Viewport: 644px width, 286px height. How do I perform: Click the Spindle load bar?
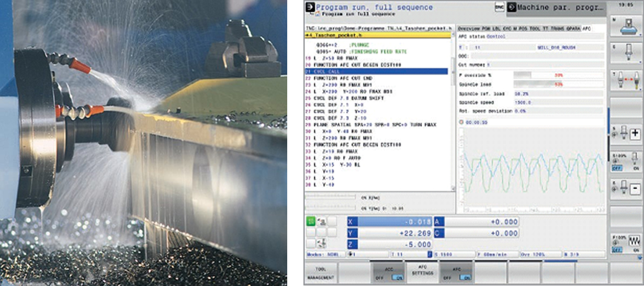(558, 84)
